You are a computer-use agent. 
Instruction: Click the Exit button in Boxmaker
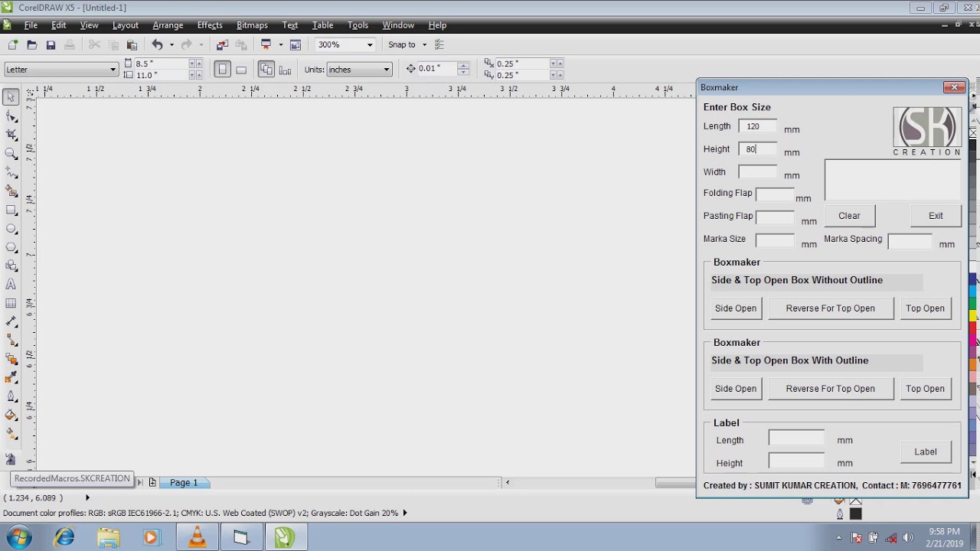tap(936, 216)
